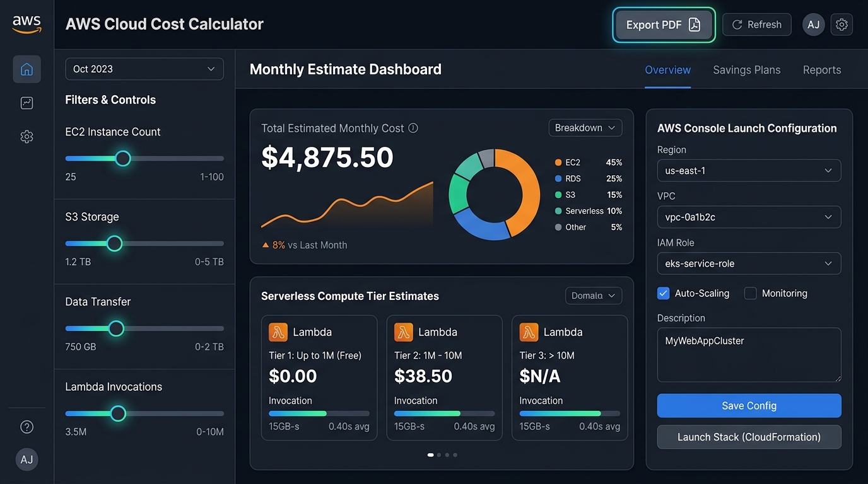The height and width of the screenshot is (484, 868).
Task: Click the AWS logo
Action: (x=26, y=24)
